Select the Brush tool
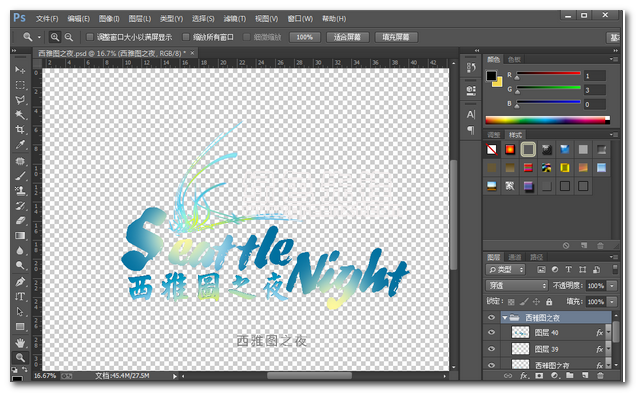The height and width of the screenshot is (393, 636). pos(20,176)
